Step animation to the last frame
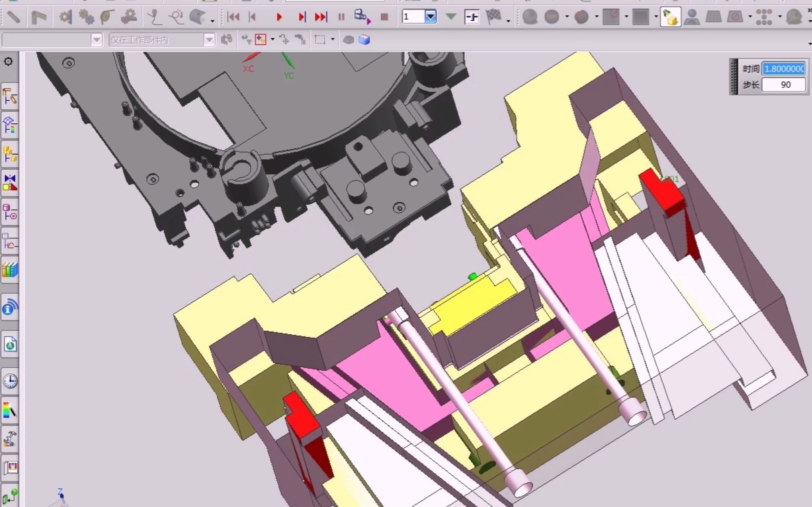The image size is (812, 507). [x=321, y=17]
